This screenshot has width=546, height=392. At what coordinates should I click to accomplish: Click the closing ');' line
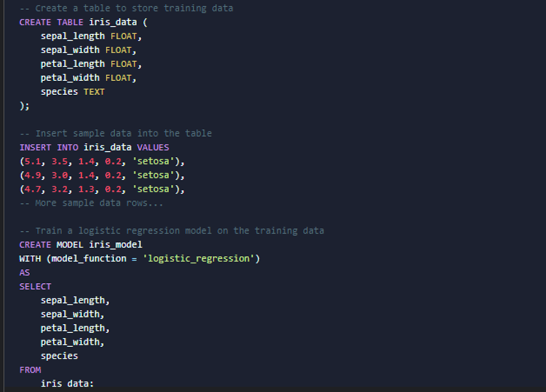click(25, 105)
